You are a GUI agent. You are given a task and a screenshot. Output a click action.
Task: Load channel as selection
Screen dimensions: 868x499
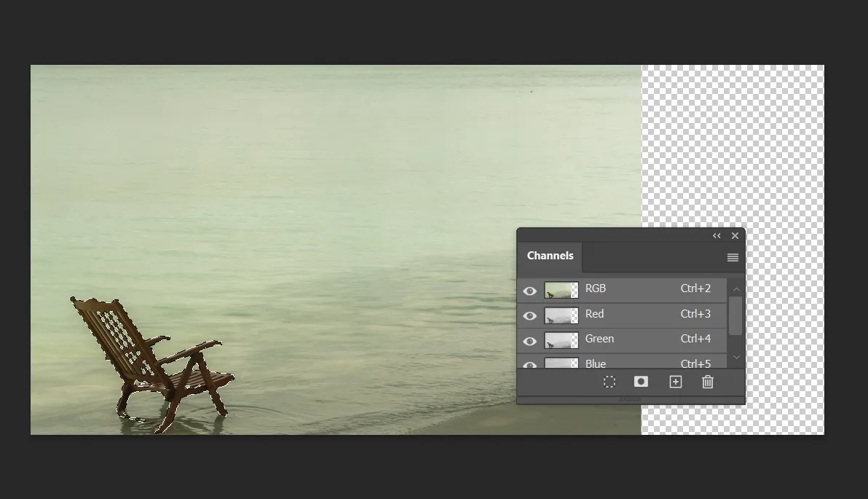(609, 381)
